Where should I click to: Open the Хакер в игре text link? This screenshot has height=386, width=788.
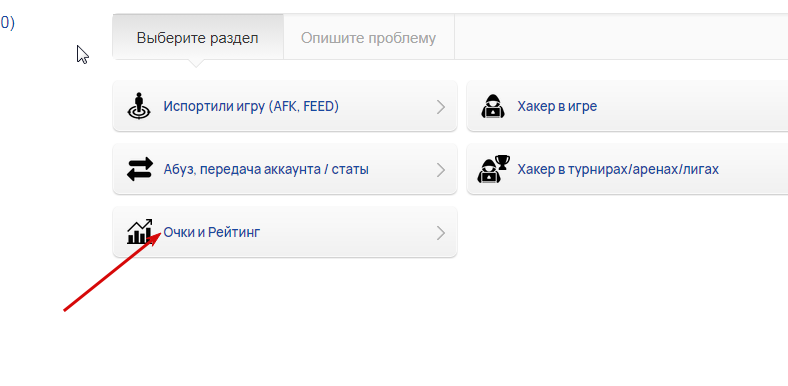(x=557, y=107)
